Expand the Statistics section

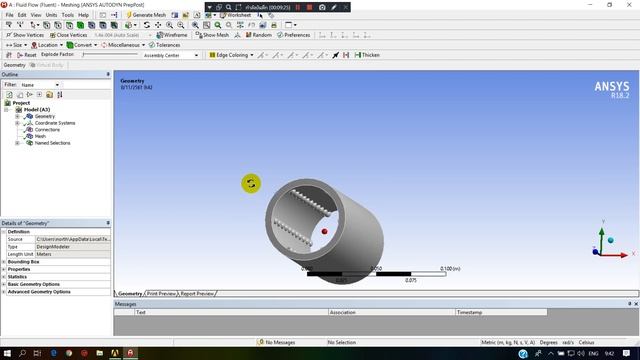click(x=4, y=277)
